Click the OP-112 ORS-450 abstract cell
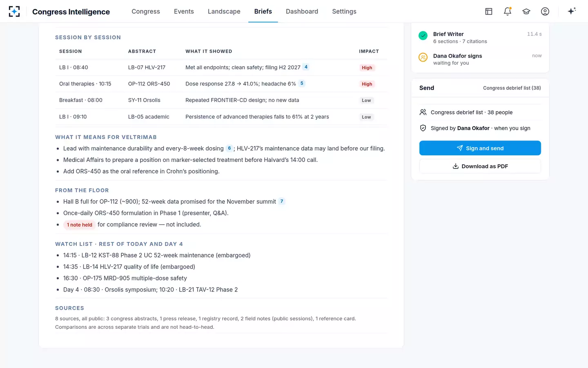The width and height of the screenshot is (588, 368). click(149, 84)
